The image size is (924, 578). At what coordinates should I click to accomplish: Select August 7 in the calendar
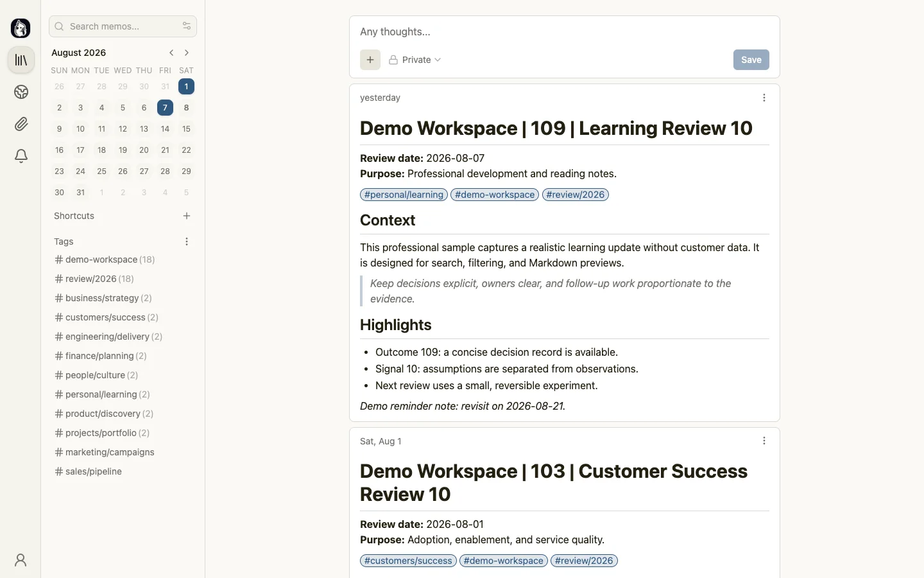165,108
